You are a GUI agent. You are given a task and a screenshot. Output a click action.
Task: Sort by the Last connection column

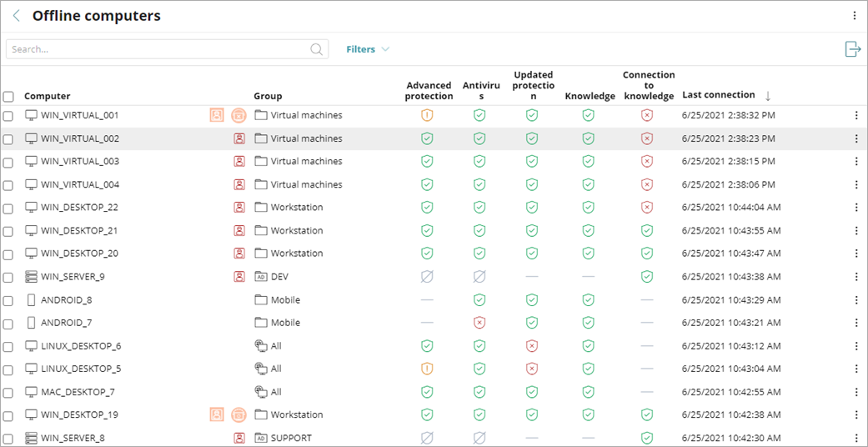point(718,95)
